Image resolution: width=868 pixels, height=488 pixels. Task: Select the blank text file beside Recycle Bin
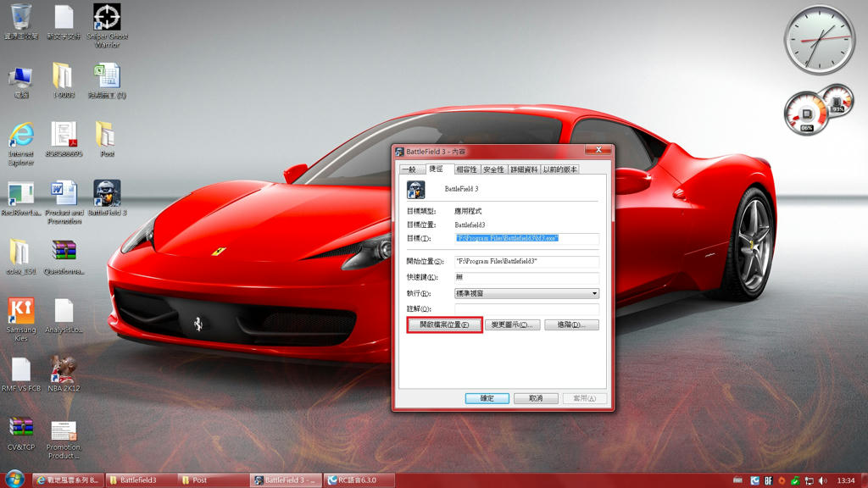64,22
